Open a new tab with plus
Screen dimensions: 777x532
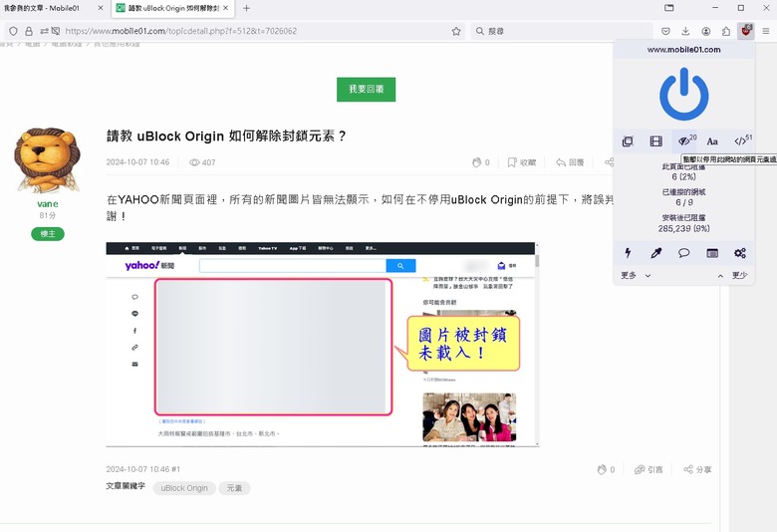246,8
